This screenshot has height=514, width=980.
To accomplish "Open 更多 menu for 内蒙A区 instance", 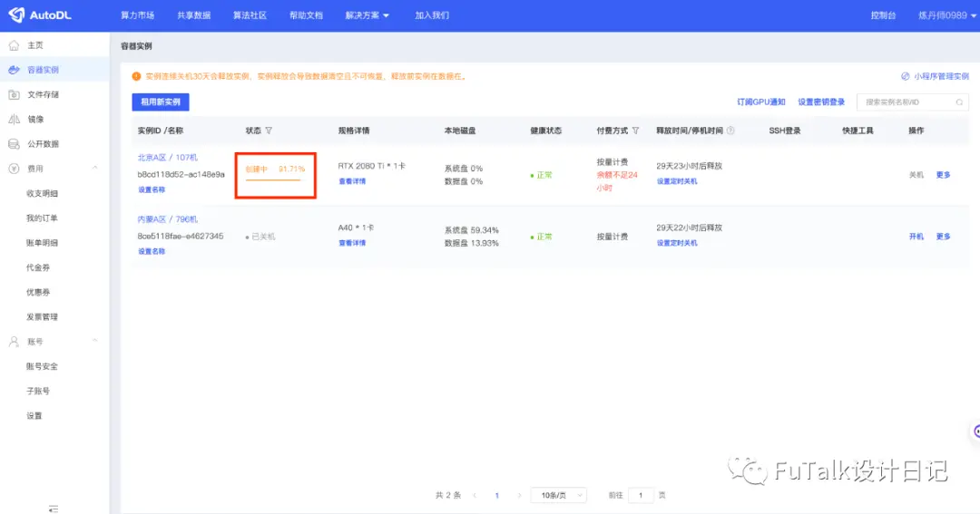I will click(x=943, y=237).
